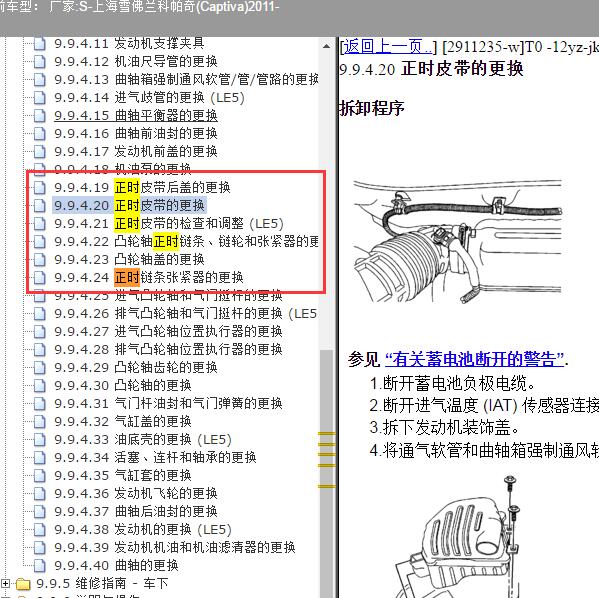Image resolution: width=599 pixels, height=598 pixels.
Task: Open 9.9.4.37 曲轴后油封的更换
Action: pyautogui.click(x=136, y=511)
